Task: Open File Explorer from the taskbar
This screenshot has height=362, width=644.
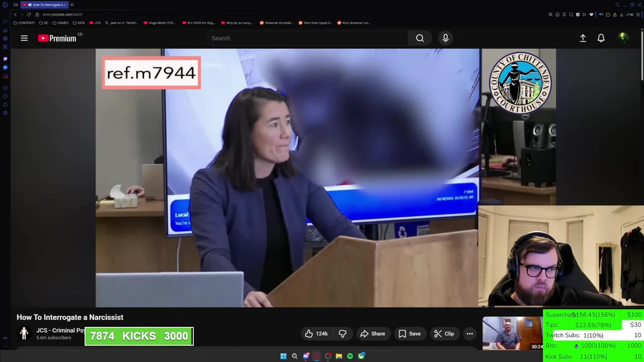Action: click(339, 356)
